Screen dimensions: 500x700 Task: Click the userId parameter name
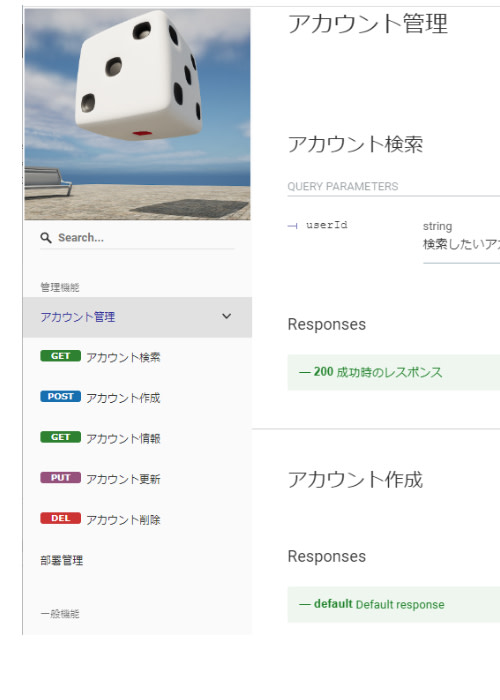coord(326,225)
